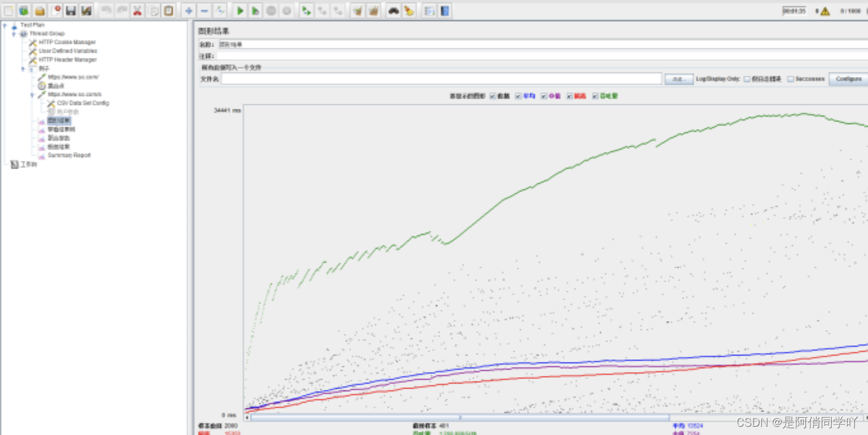Click the Configure button
This screenshot has width=868, height=435.
pos(848,79)
